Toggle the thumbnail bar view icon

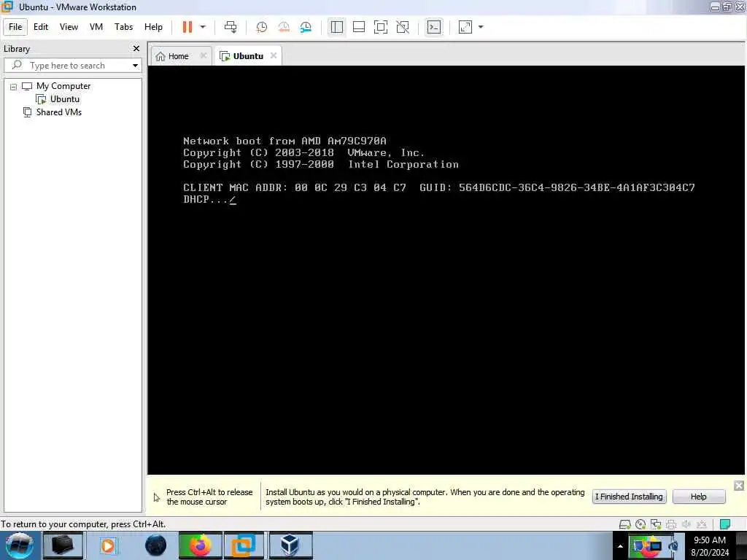click(x=359, y=27)
